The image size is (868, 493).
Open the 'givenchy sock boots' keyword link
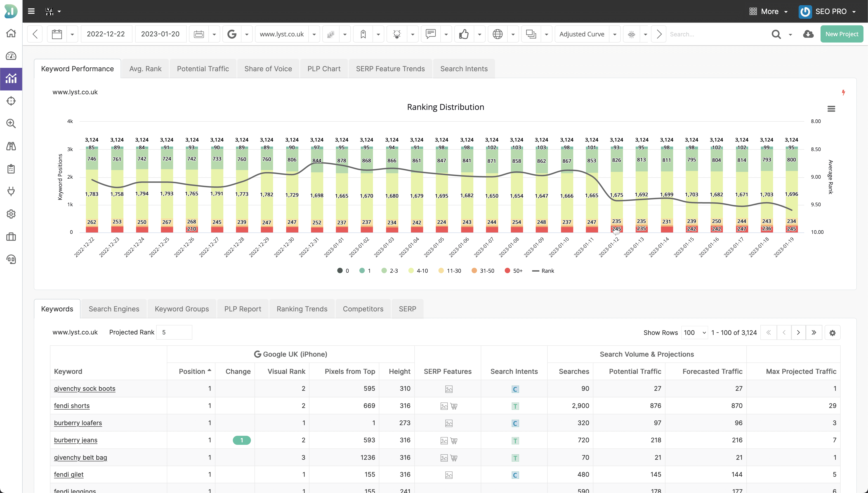tap(85, 389)
